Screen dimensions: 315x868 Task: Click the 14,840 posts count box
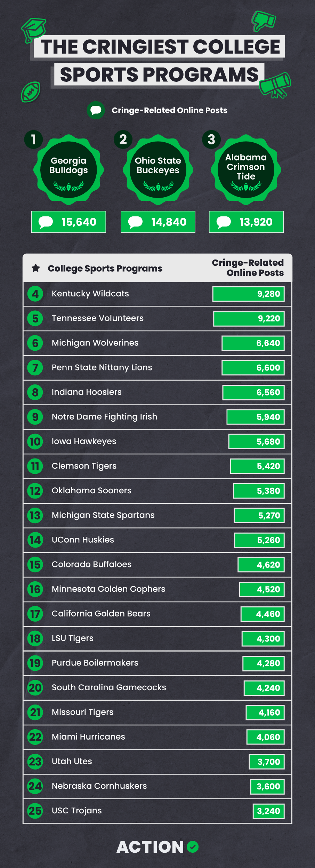pos(158,222)
